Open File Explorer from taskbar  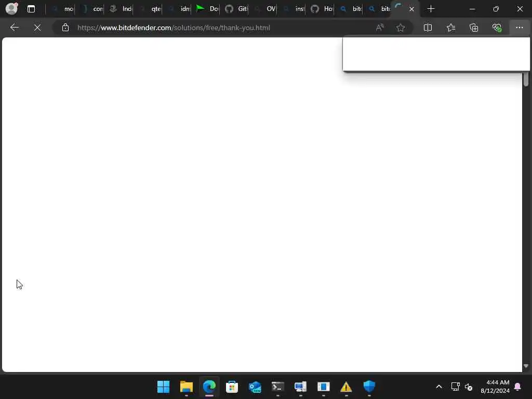point(187,387)
